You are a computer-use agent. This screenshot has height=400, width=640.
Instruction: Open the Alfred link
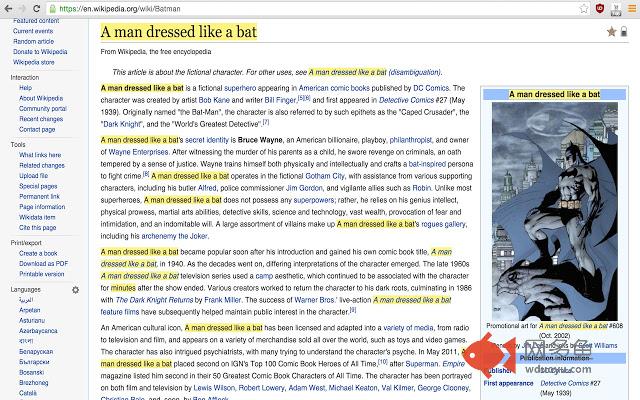[x=207, y=188]
